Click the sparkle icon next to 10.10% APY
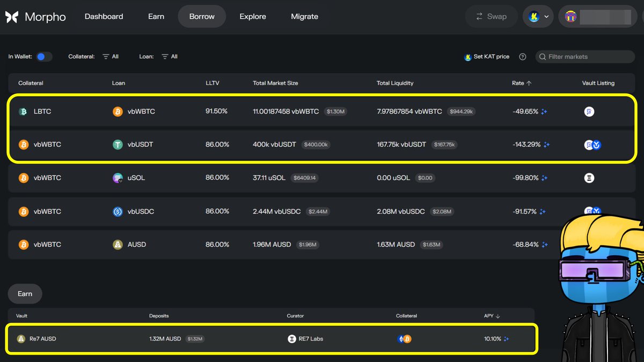 click(506, 338)
